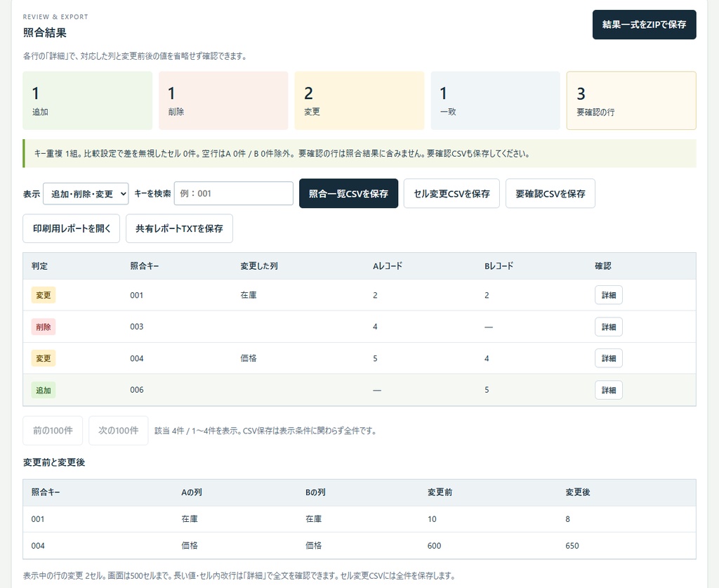719x588 pixels.
Task: Click 次の100件 pagination button
Action: pyautogui.click(x=118, y=430)
